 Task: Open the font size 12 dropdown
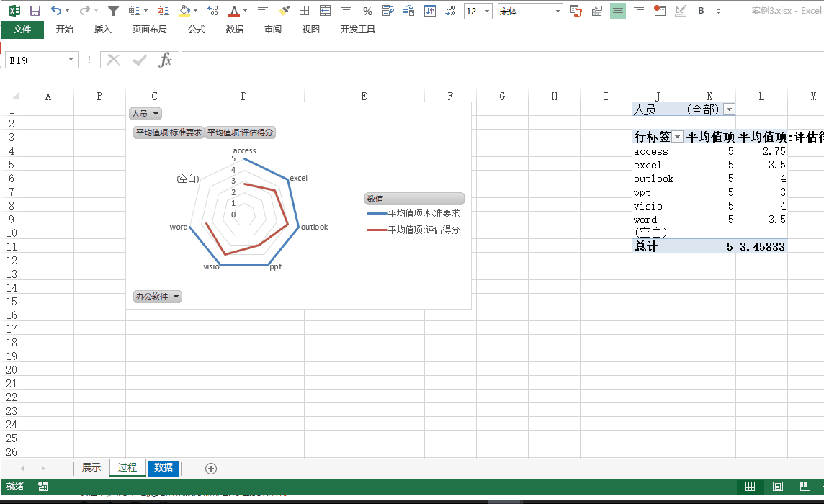pos(487,11)
